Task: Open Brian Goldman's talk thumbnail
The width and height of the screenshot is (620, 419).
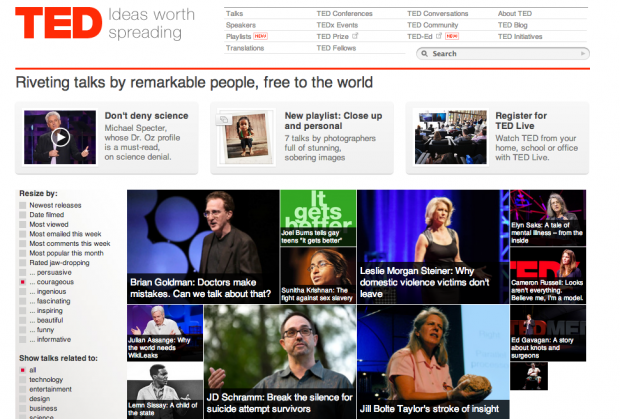Action: click(203, 247)
